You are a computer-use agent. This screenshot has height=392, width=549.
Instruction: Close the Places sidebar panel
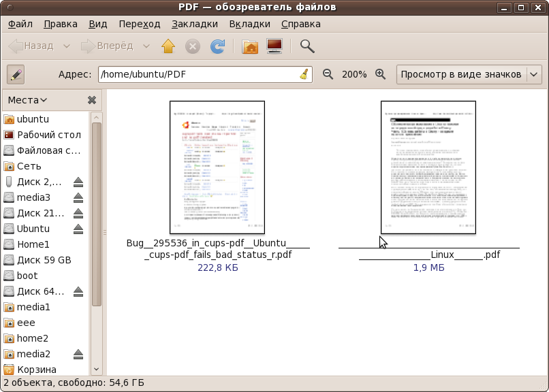92,100
